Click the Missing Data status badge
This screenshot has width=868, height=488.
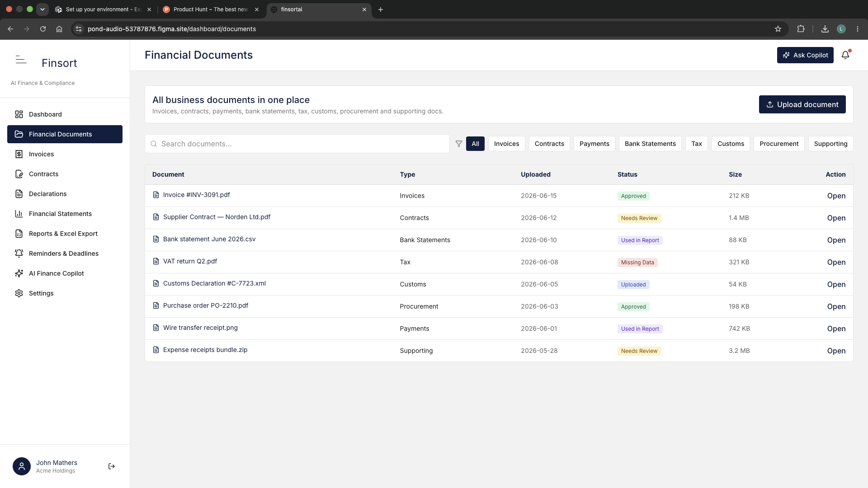click(637, 263)
